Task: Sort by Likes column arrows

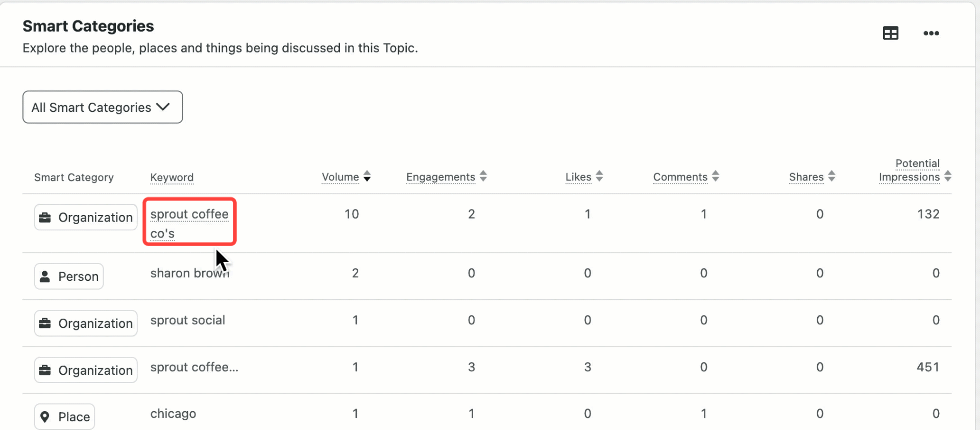Action: [x=599, y=176]
